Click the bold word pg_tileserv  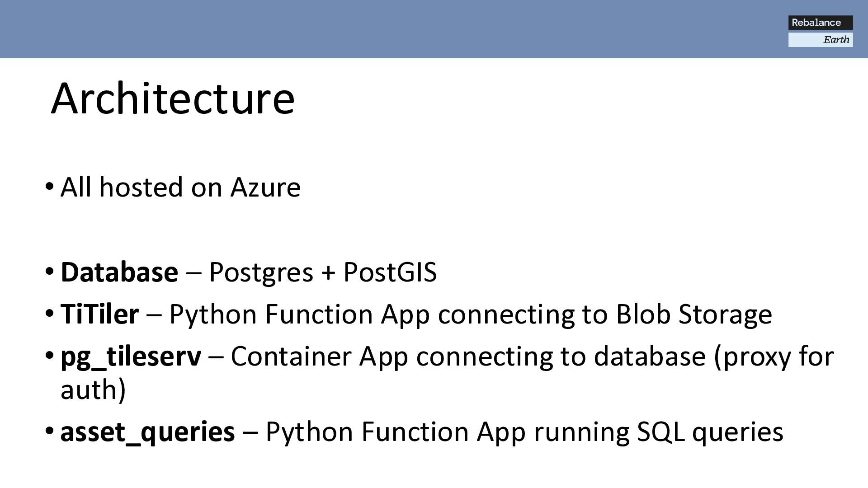tap(131, 357)
